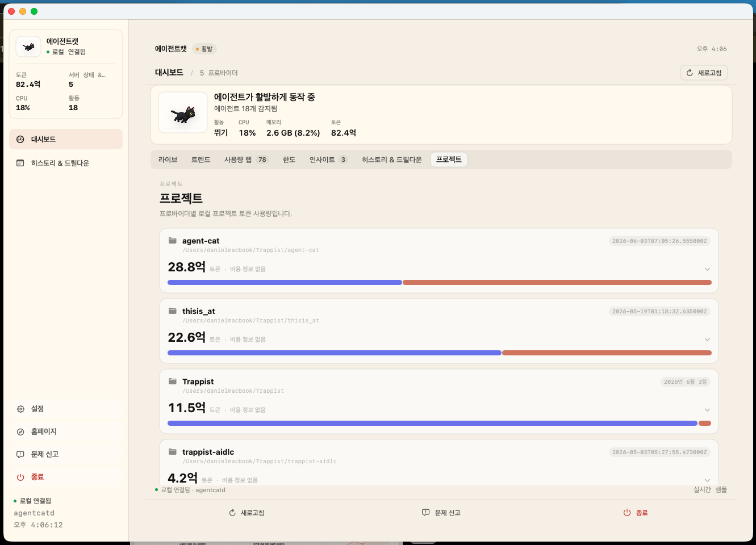This screenshot has width=756, height=545.
Task: Click the dashboard clock icon in sidebar
Action: pos(20,139)
